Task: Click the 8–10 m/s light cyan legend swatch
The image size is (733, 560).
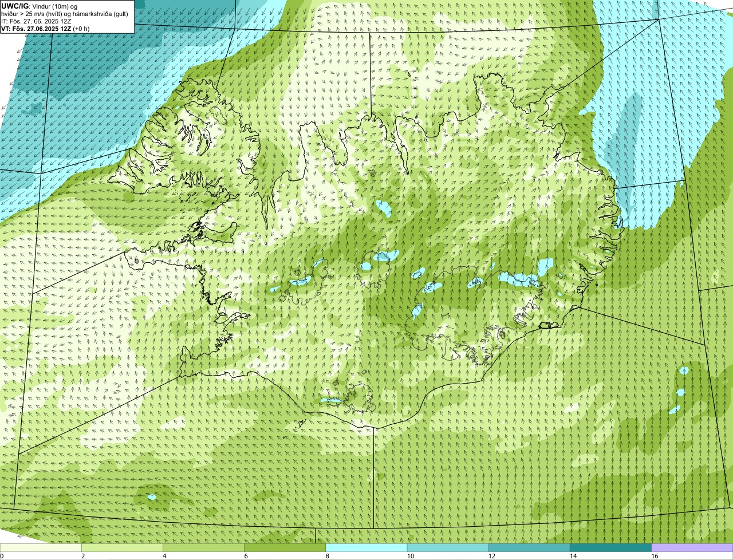Action: tap(366, 548)
